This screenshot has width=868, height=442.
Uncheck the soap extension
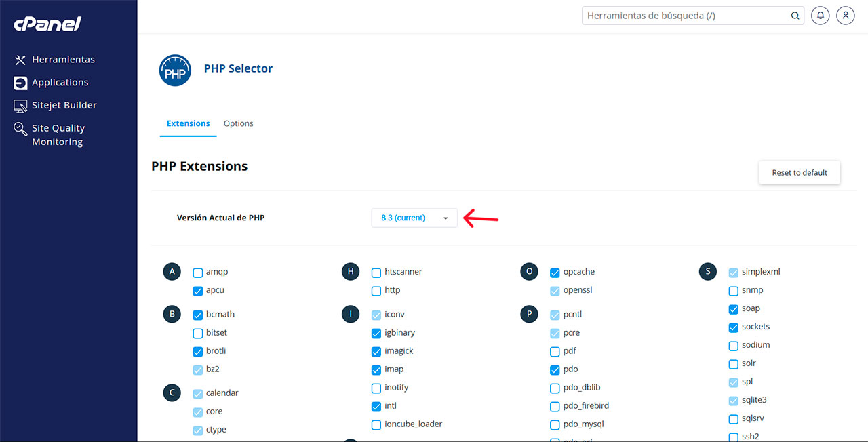(734, 309)
